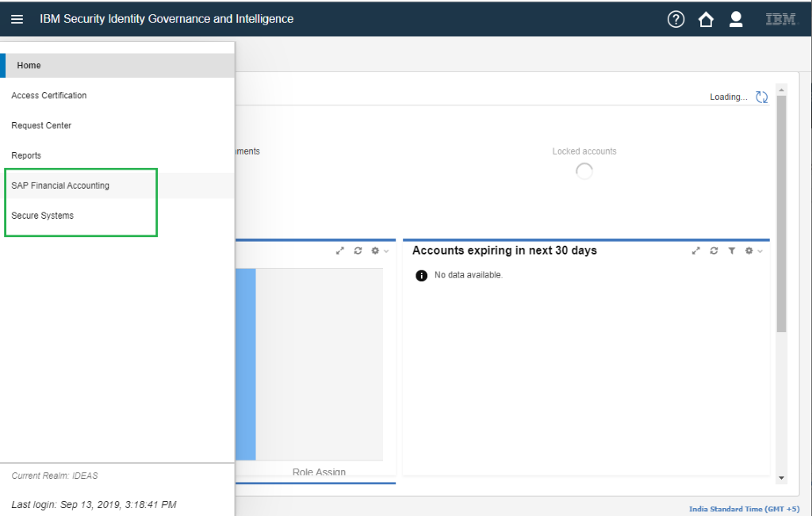
Task: Click the Locked accounts label
Action: [x=584, y=151]
